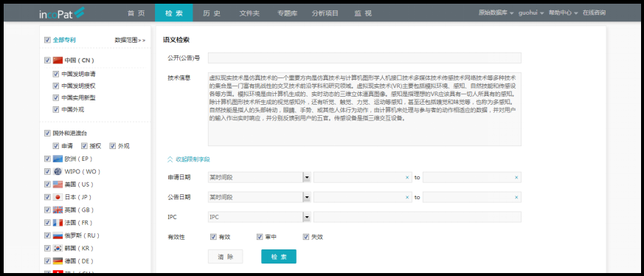Click the WIPO ( WO ) label
The image size is (644, 276).
pos(83,171)
